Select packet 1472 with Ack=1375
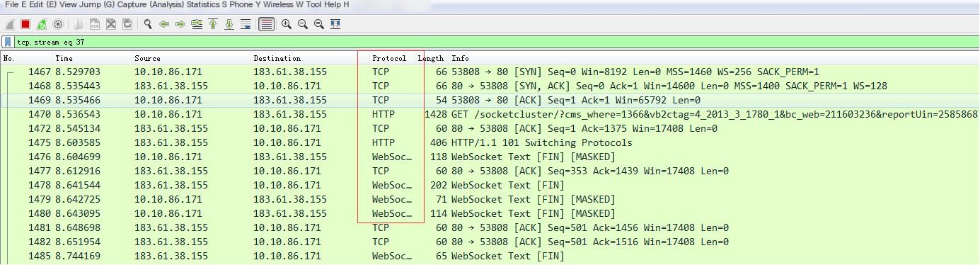The image size is (980, 265). 490,128
